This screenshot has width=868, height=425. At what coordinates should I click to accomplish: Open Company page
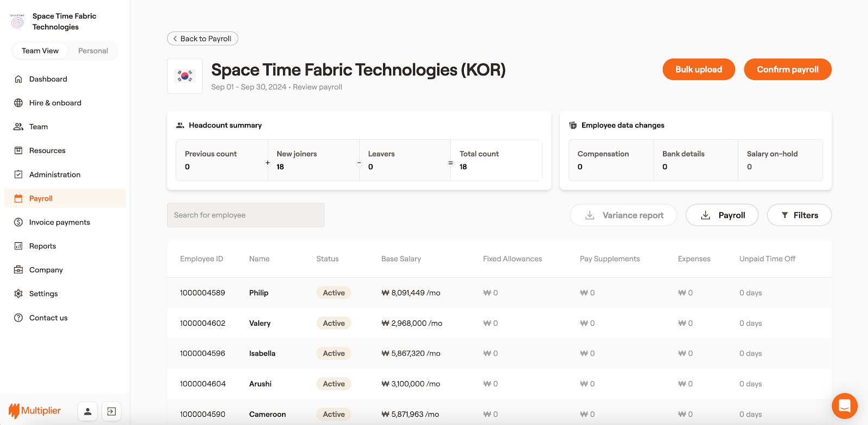(65, 270)
